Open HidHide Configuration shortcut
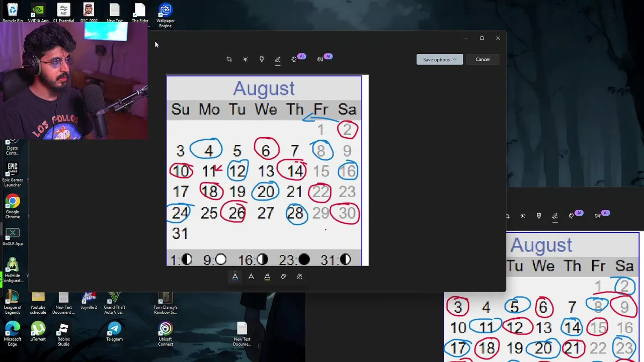 [x=13, y=270]
